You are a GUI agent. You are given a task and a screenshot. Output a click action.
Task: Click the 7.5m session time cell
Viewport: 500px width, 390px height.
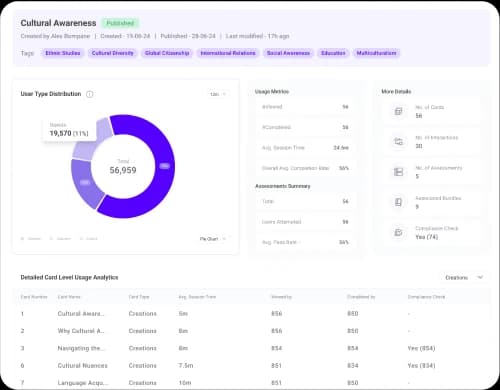186,366
